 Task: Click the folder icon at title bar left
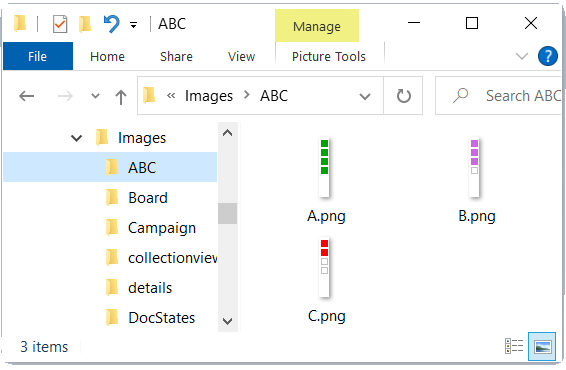(20, 23)
